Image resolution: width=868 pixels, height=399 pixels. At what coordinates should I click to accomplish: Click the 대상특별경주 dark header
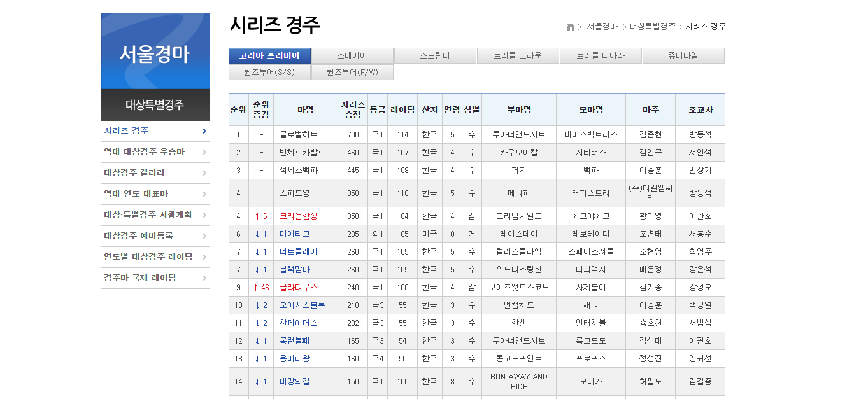(x=155, y=105)
